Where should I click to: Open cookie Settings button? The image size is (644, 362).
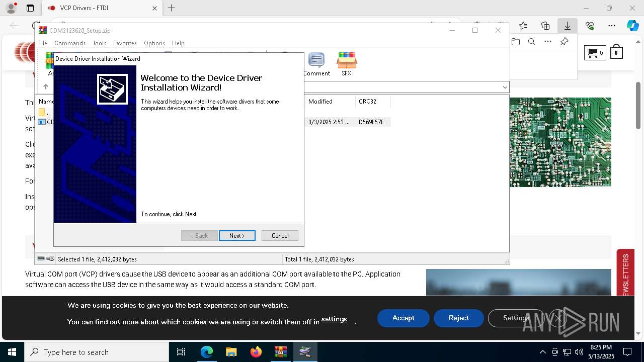coord(516,318)
